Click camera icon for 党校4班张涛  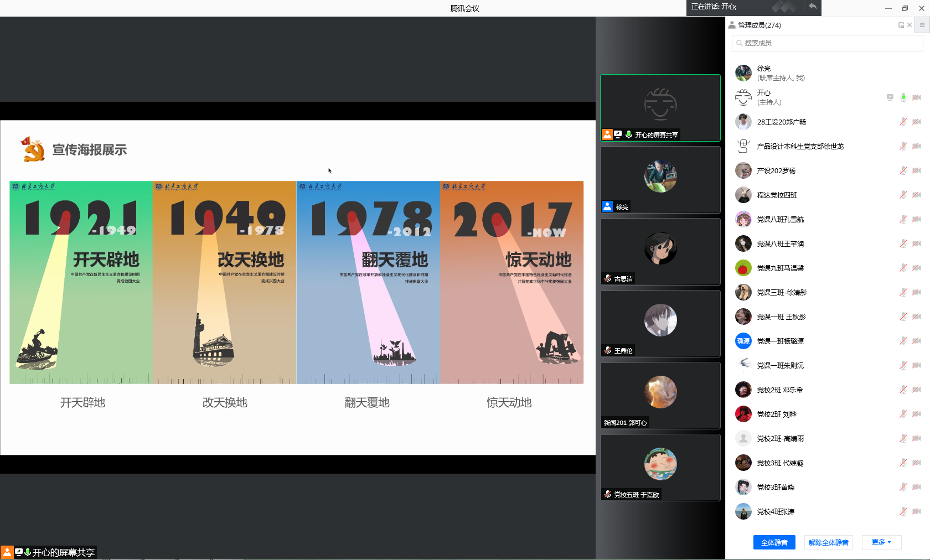pyautogui.click(x=917, y=511)
